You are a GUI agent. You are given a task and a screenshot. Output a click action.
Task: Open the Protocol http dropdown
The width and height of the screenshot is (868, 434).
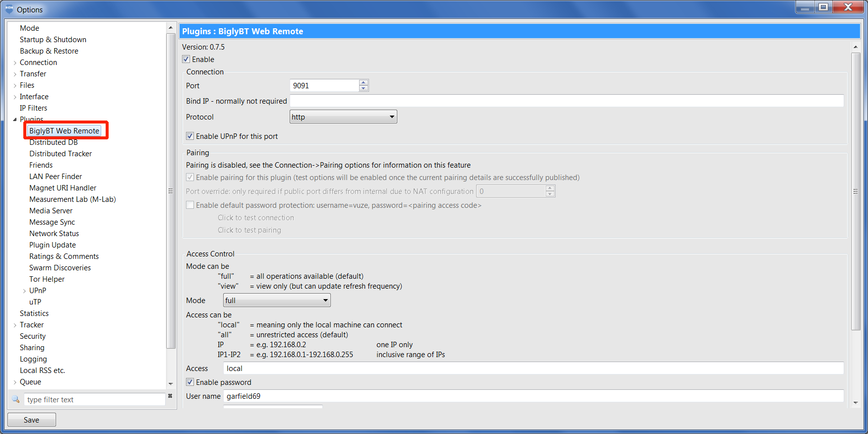(343, 117)
